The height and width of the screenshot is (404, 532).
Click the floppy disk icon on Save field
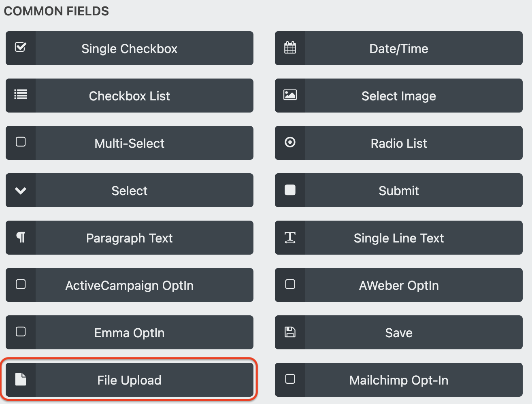tap(290, 332)
